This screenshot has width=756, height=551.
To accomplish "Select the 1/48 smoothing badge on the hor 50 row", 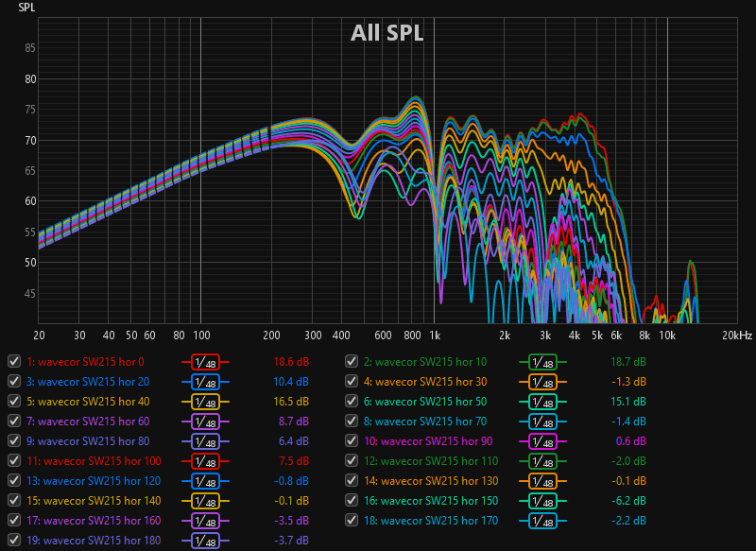I will (542, 402).
